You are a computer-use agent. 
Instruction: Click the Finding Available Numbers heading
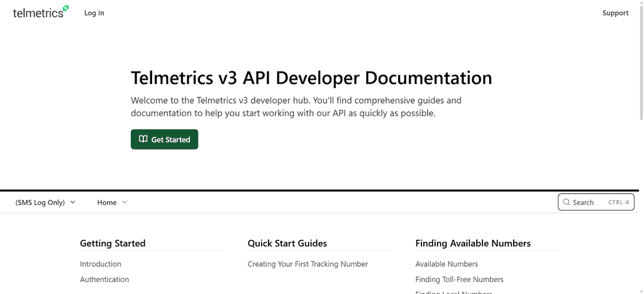tap(473, 243)
